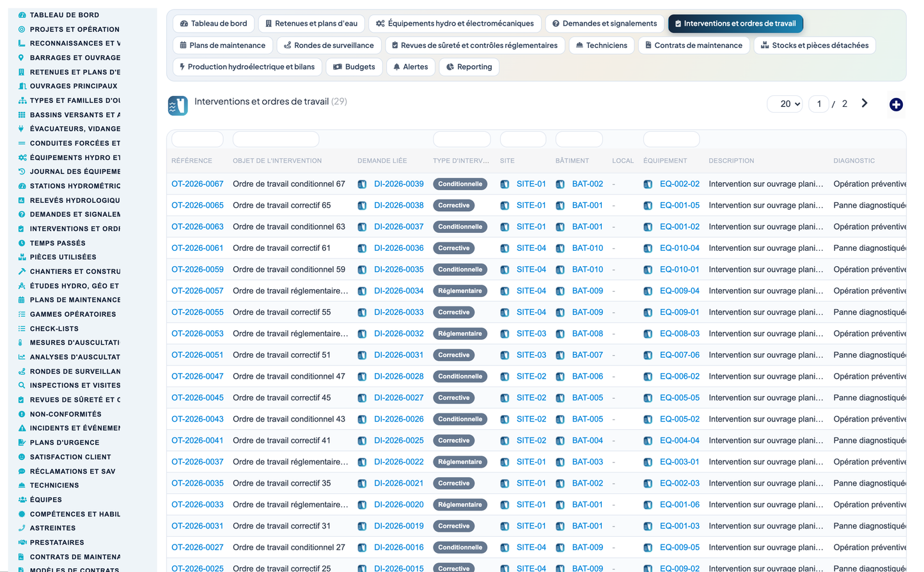Open Retenues et plans d'eau tab

[x=311, y=24]
